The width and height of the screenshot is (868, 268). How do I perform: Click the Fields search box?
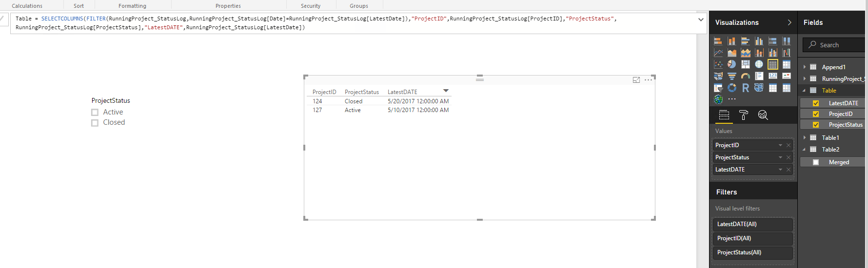pos(834,45)
